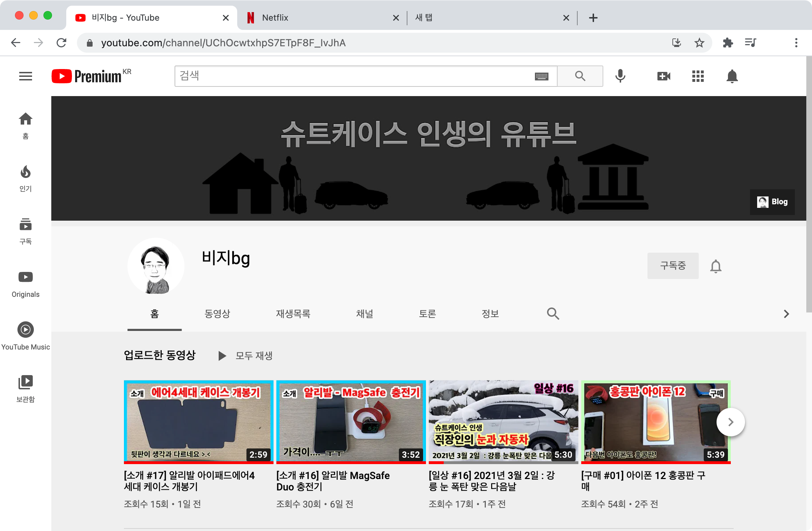Bookmark this page with star icon
The height and width of the screenshot is (531, 812).
click(x=699, y=43)
